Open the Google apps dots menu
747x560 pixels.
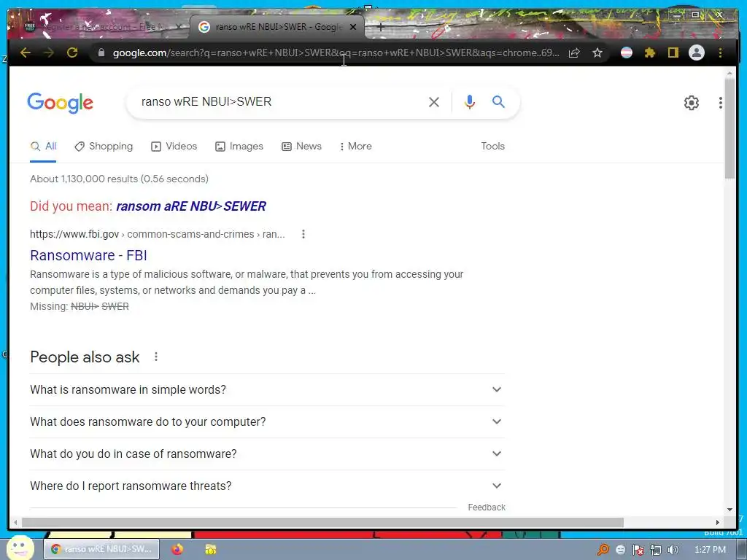click(x=720, y=103)
